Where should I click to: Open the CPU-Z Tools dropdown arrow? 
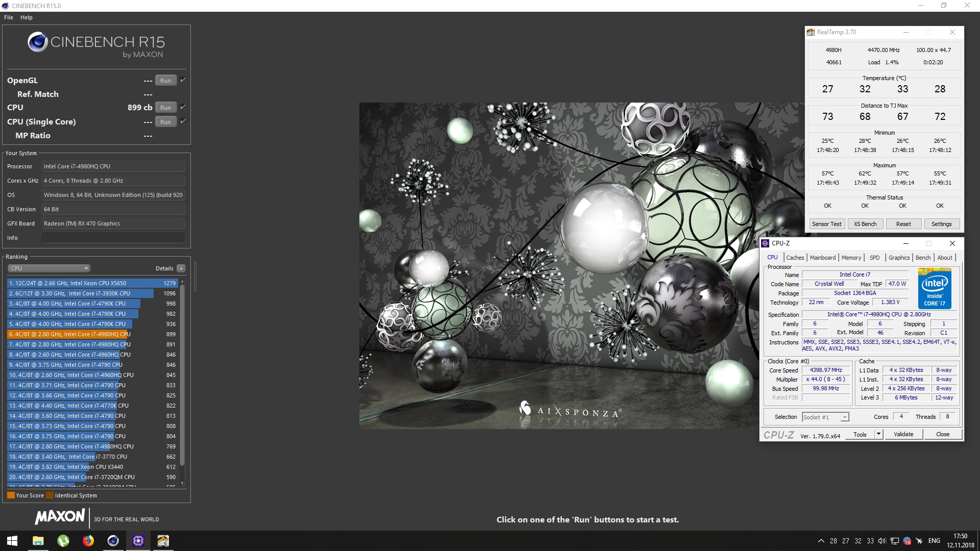(878, 434)
